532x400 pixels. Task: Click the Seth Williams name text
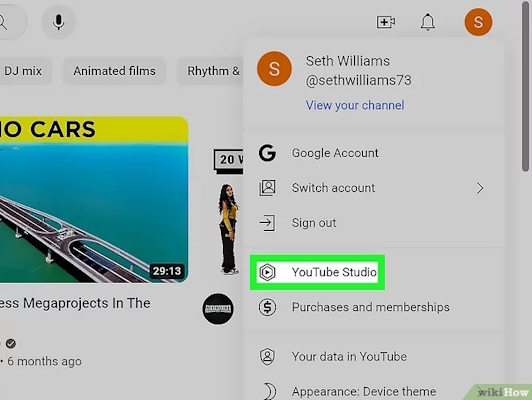(x=348, y=61)
